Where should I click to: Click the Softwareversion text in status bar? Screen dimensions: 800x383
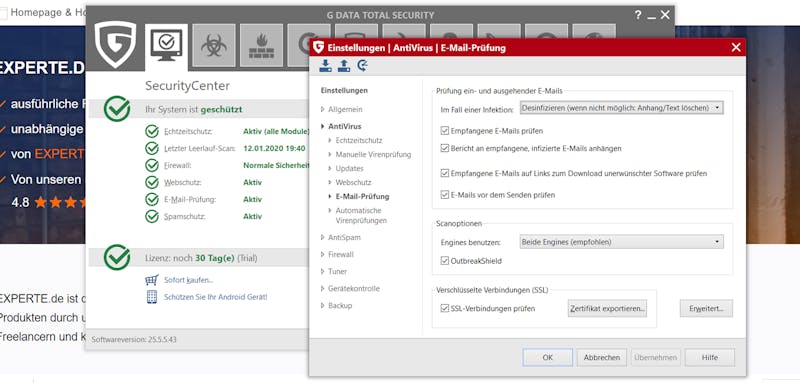tap(134, 339)
